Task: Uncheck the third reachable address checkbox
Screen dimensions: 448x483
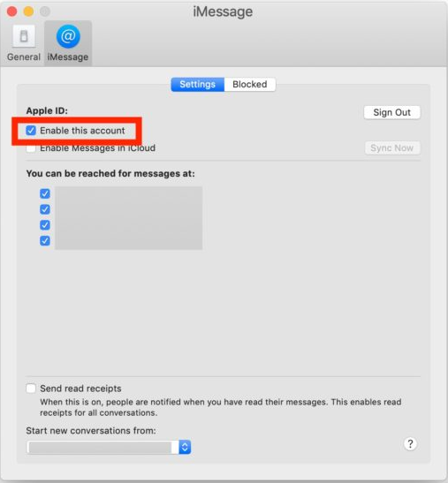Action: [x=45, y=225]
